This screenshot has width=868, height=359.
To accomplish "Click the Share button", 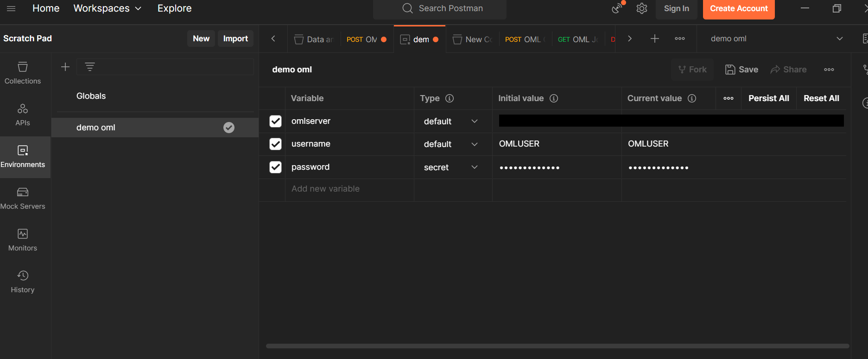I will (788, 70).
